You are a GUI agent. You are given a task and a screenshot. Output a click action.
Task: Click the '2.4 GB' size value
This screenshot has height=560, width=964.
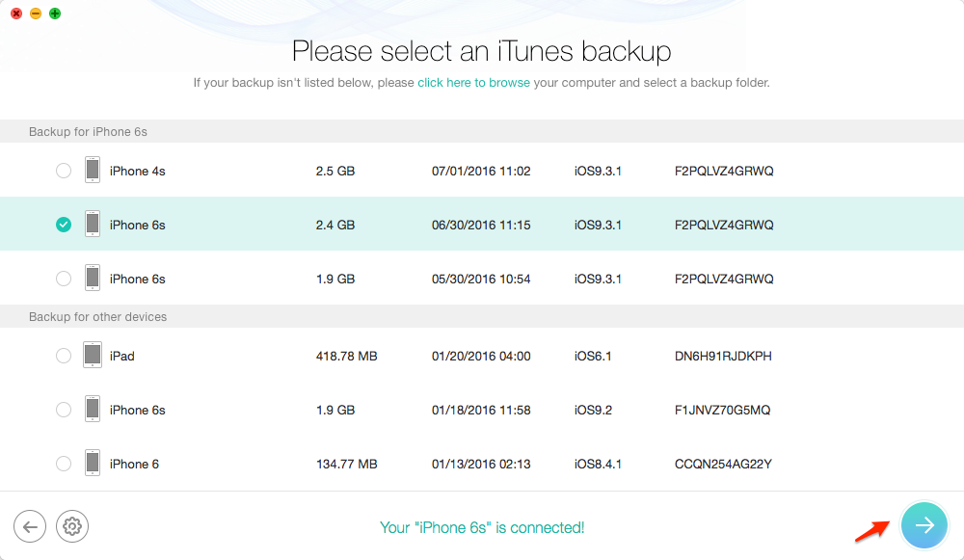pyautogui.click(x=335, y=225)
